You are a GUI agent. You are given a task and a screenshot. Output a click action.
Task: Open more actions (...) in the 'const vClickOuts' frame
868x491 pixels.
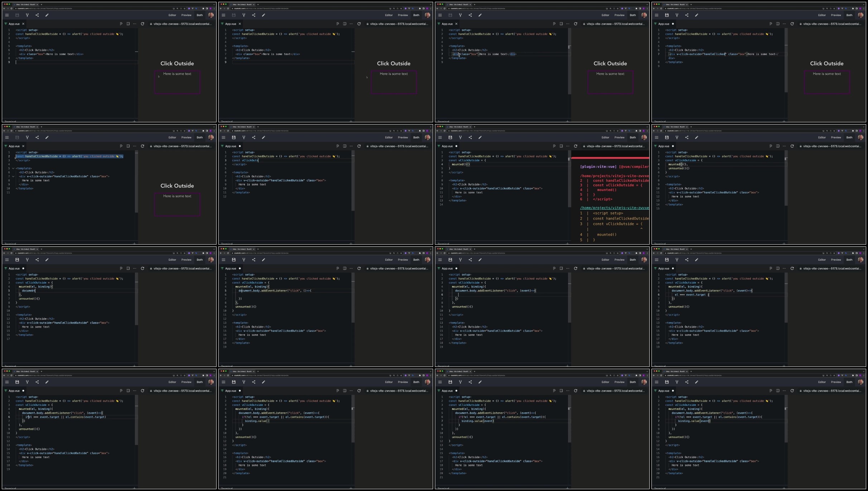pyautogui.click(x=351, y=146)
